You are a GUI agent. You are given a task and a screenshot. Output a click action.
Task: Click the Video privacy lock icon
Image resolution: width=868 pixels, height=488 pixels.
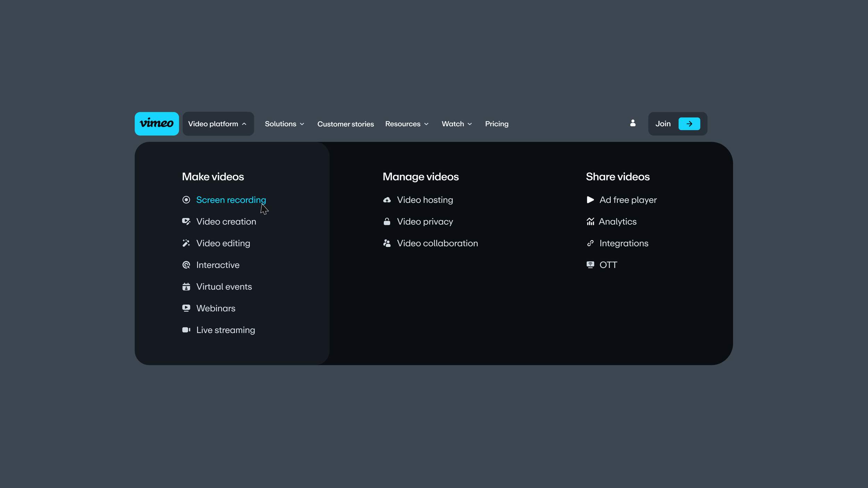coord(387,222)
